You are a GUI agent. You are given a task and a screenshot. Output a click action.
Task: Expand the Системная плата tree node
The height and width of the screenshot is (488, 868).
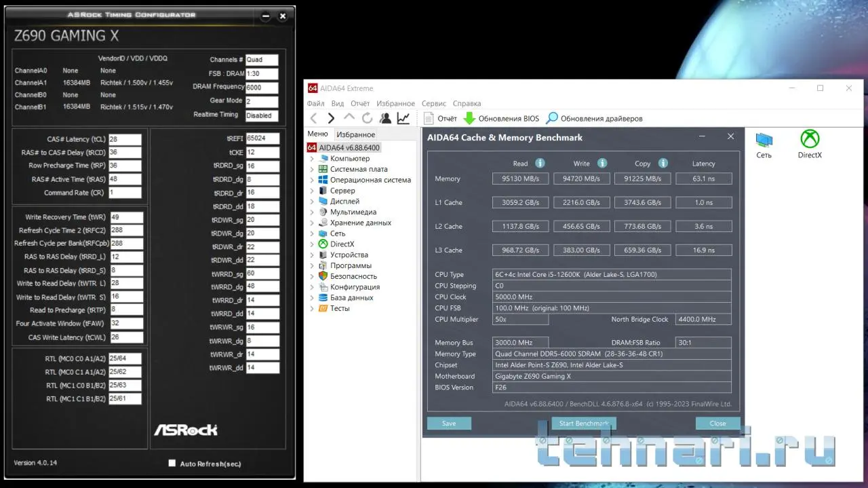312,169
